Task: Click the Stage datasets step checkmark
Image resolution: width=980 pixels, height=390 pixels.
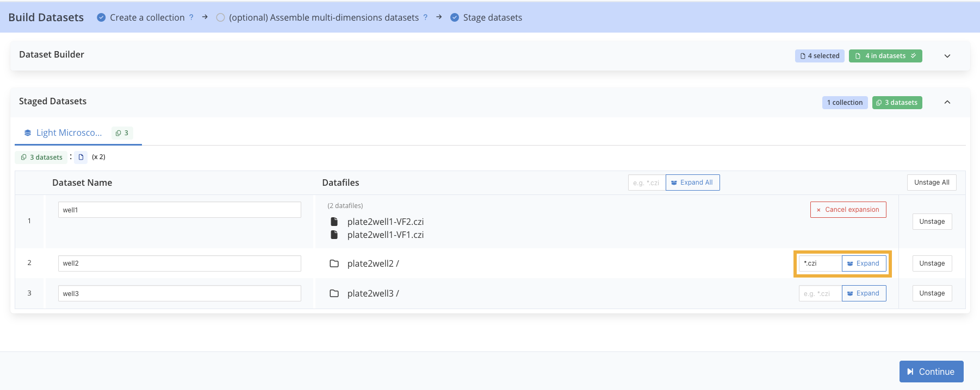Action: coord(455,17)
